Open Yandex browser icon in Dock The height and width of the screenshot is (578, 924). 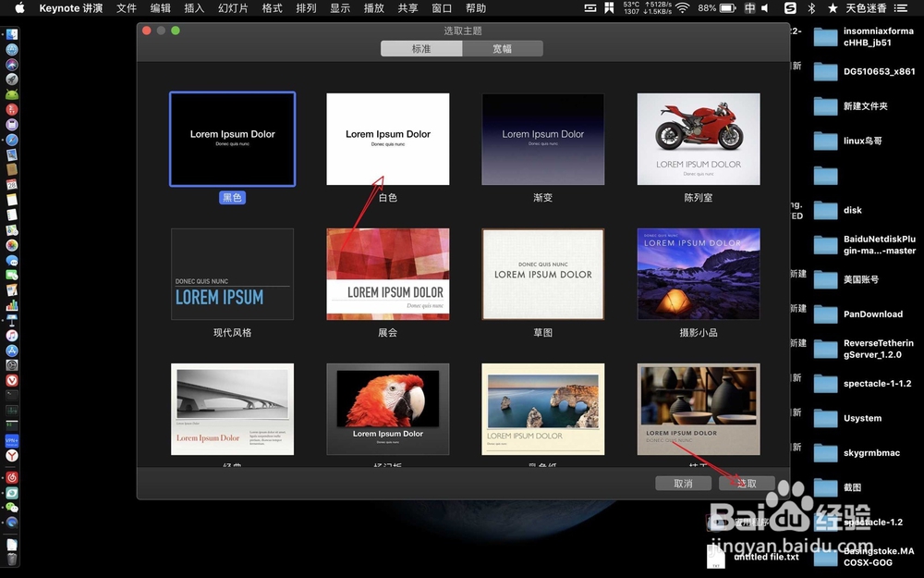12,455
